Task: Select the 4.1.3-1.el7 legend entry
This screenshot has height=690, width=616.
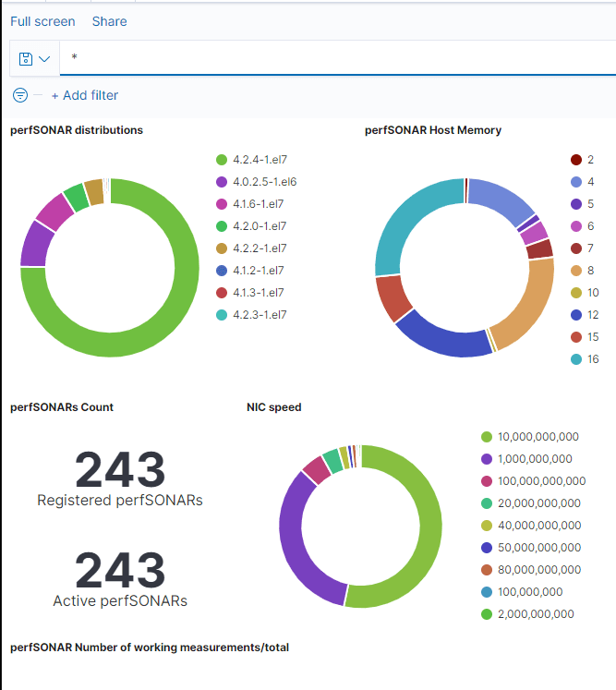Action: click(250, 293)
